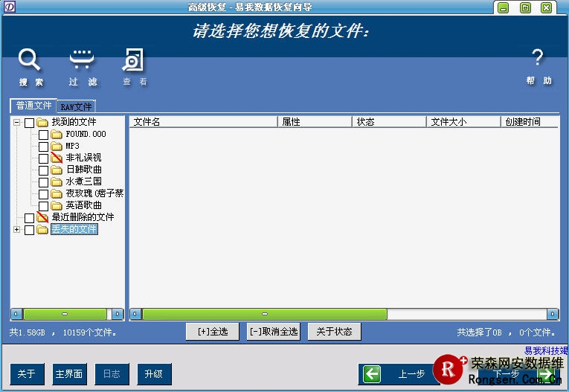Switch to the 普通文件 tab
The image size is (569, 392).
pyautogui.click(x=33, y=106)
